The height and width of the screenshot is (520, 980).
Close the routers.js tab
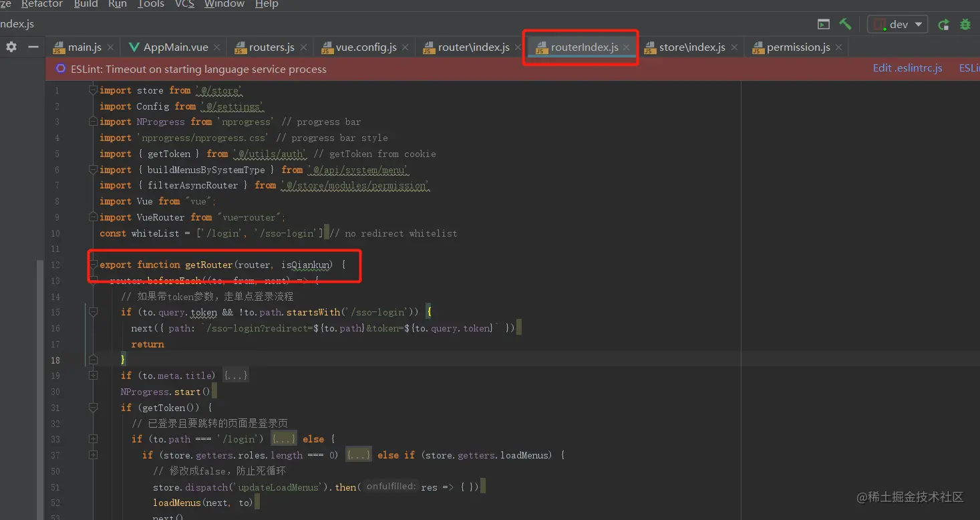pos(303,47)
